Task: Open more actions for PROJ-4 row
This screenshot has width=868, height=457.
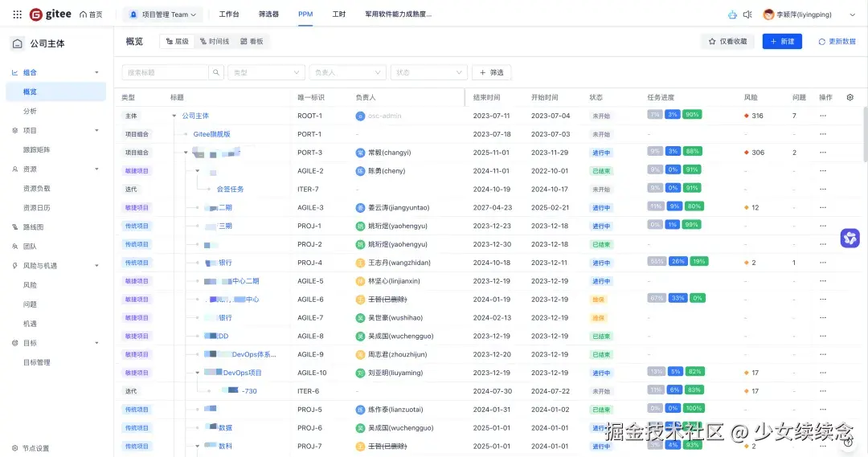Action: (x=823, y=263)
